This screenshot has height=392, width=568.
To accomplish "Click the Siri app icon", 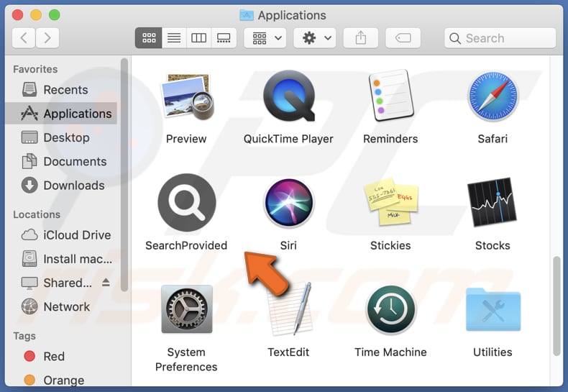I will point(289,203).
